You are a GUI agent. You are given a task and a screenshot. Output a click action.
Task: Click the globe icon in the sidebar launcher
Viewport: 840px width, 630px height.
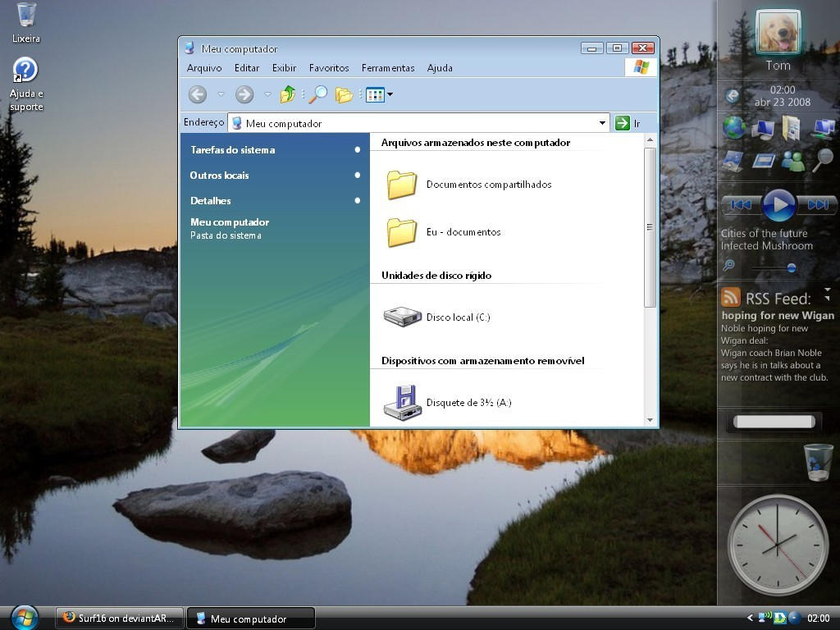click(733, 127)
